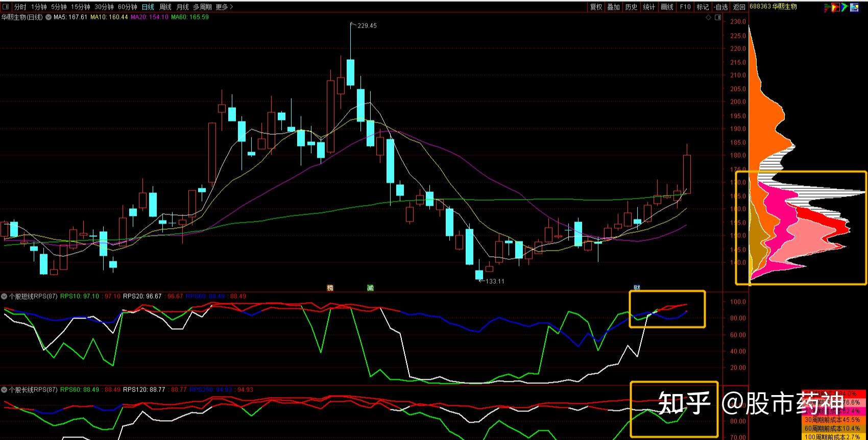Click the 画线 drawing button
The image size is (868, 440).
(x=667, y=7)
